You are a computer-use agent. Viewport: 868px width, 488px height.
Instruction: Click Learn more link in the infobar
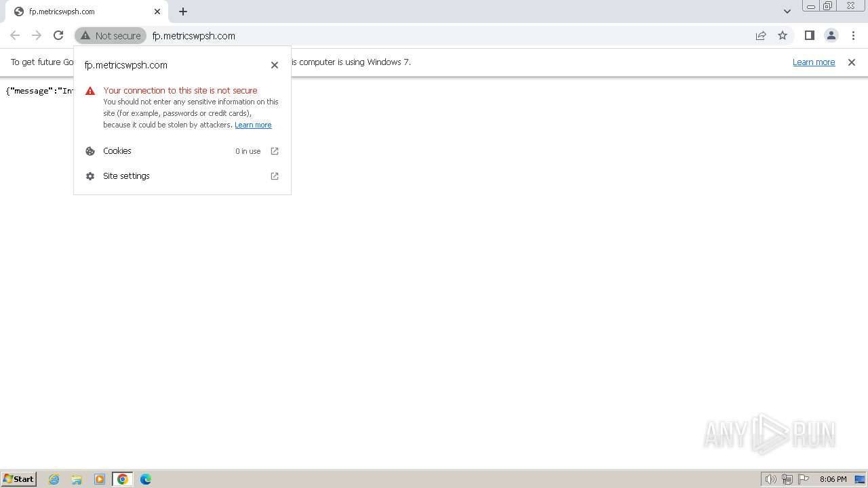[x=814, y=62]
